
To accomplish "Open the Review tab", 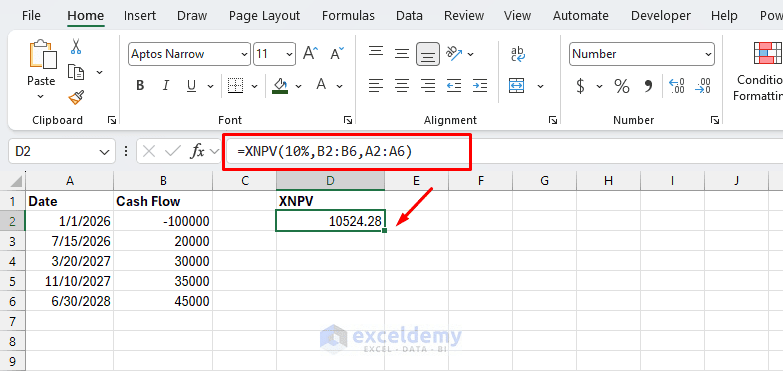I will (x=463, y=15).
